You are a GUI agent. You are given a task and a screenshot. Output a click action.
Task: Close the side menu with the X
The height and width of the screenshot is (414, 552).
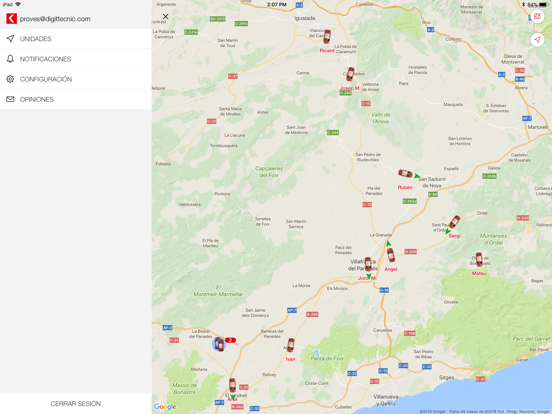(165, 17)
